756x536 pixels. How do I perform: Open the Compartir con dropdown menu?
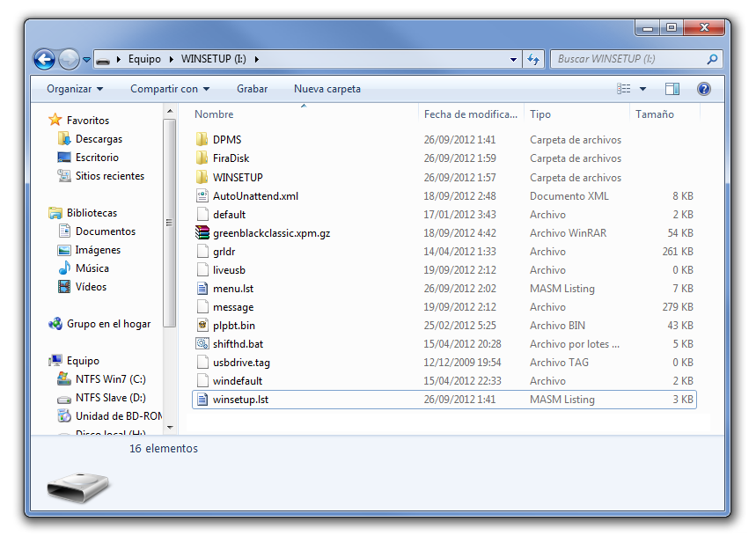pyautogui.click(x=170, y=89)
